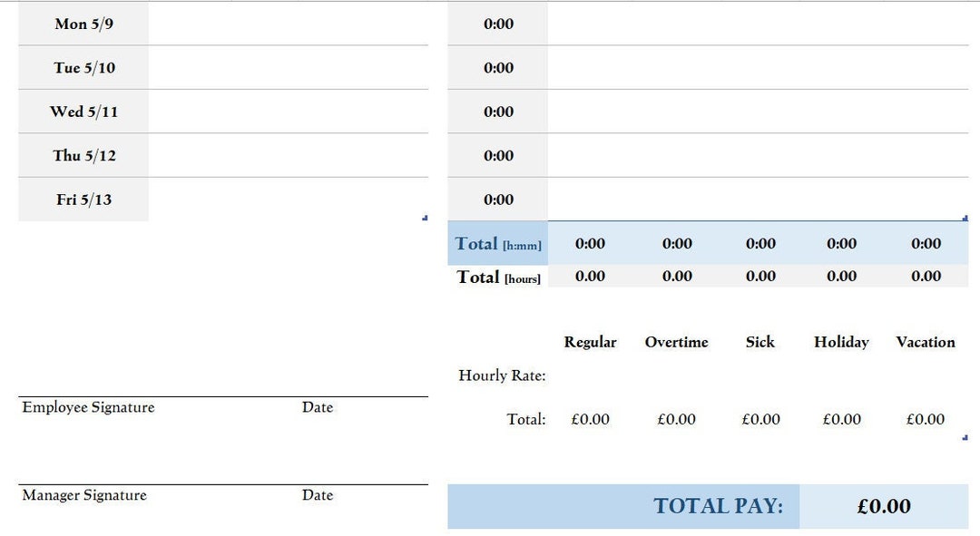Select the Tue 5/10 date cell
The image size is (980, 536).
pos(83,68)
